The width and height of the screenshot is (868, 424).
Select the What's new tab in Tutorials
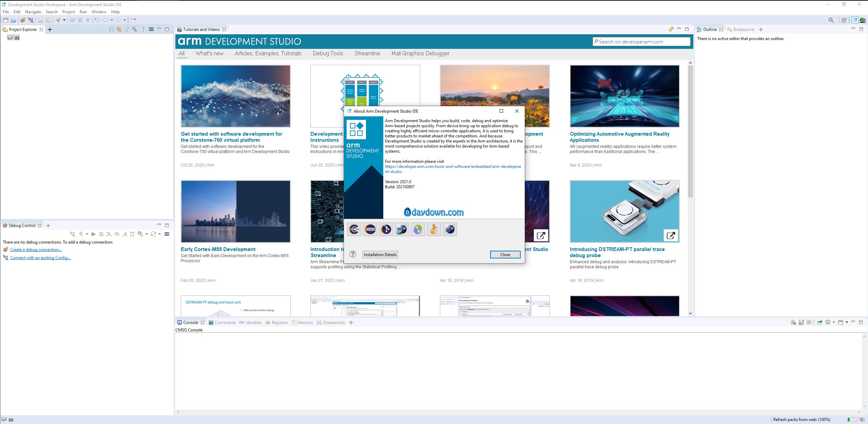click(209, 54)
